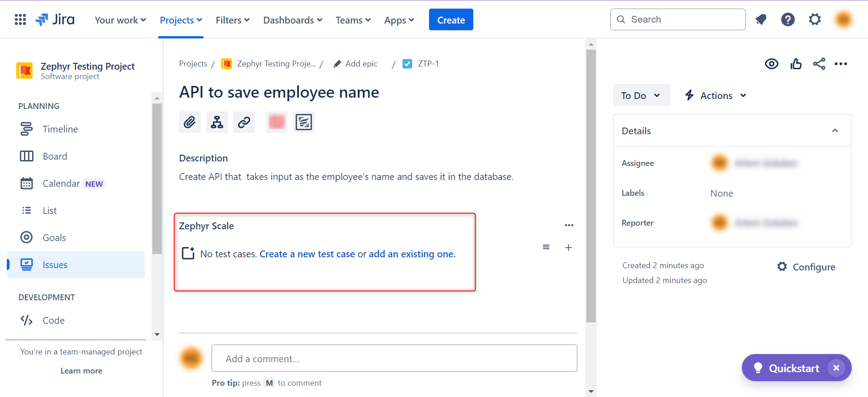
Task: Click the issue title API to save employee name
Action: tap(279, 92)
